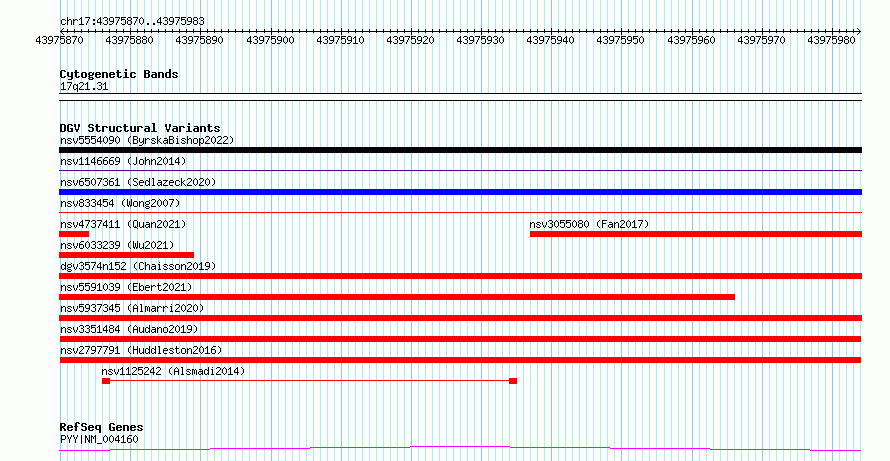Click the left end block of nsv1125242

click(106, 381)
